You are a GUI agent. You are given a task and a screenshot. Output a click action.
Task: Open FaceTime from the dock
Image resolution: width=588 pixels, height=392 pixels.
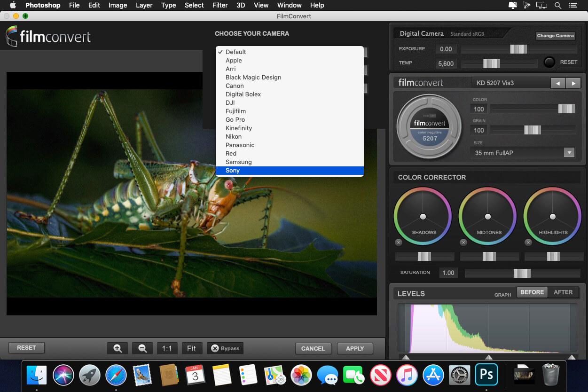pos(354,375)
